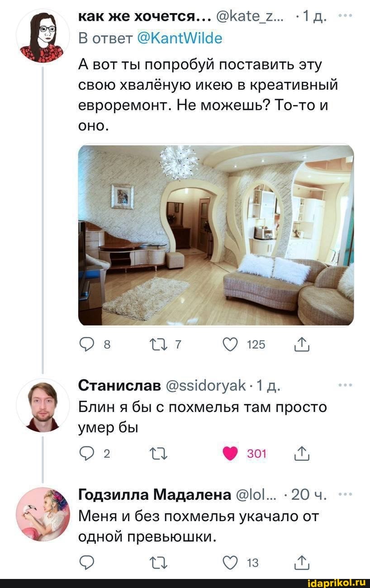Reply to Станислав's comment
370x588 pixels.
[x=85, y=454]
